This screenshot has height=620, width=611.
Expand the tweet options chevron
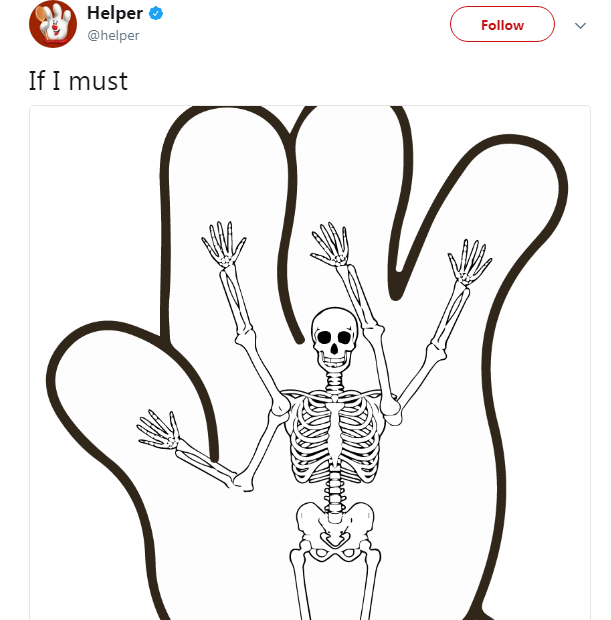coord(580,26)
